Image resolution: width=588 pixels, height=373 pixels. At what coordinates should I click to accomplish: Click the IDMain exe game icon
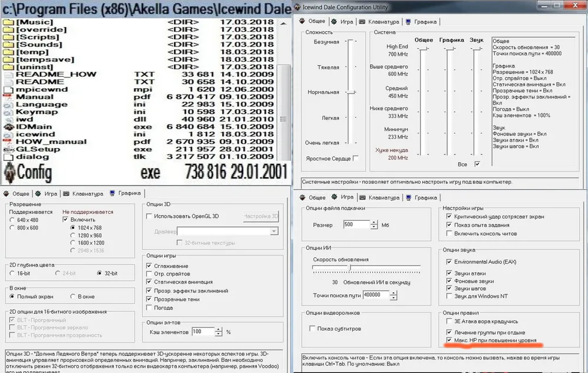(x=8, y=127)
